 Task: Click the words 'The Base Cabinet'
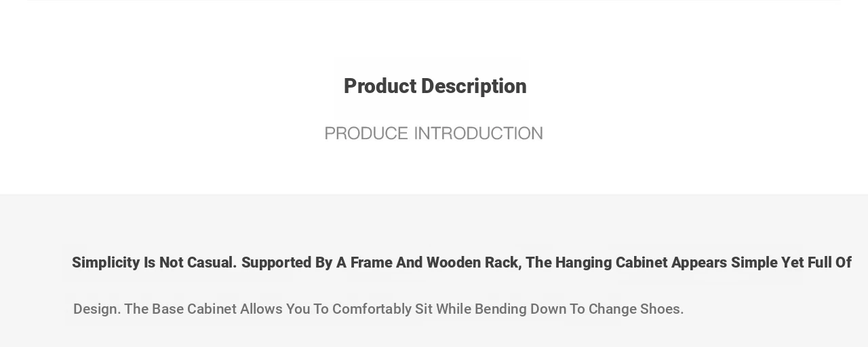pos(180,309)
